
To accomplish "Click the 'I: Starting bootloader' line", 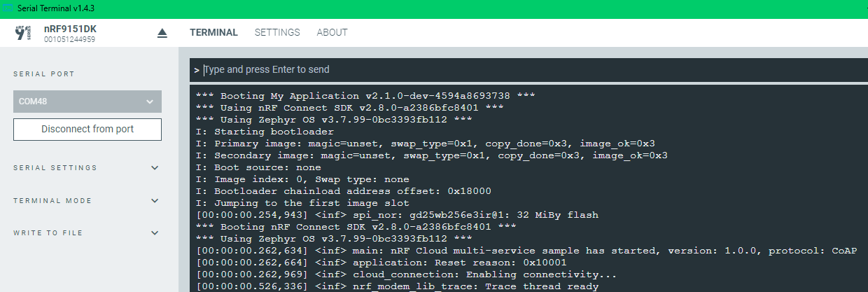I will click(265, 132).
